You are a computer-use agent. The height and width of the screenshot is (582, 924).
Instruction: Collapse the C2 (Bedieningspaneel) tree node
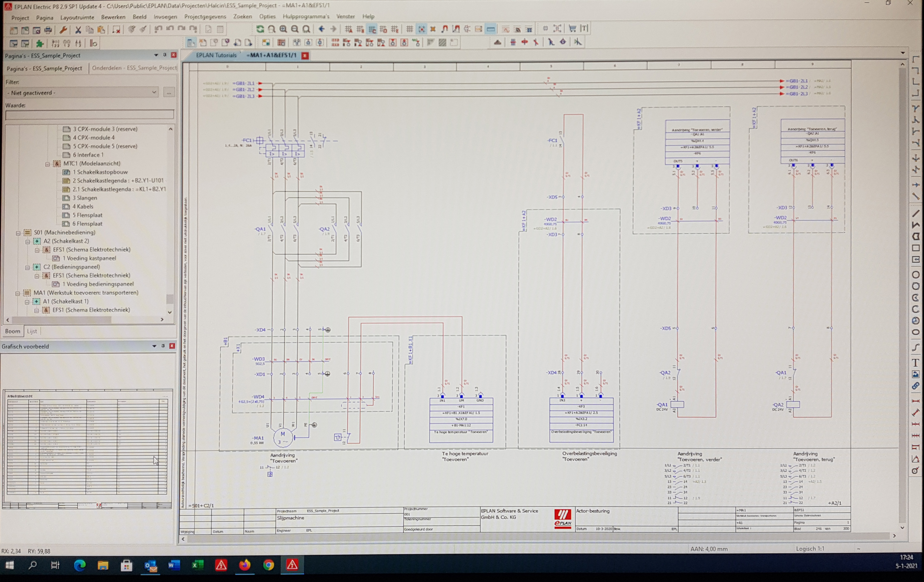pyautogui.click(x=28, y=268)
